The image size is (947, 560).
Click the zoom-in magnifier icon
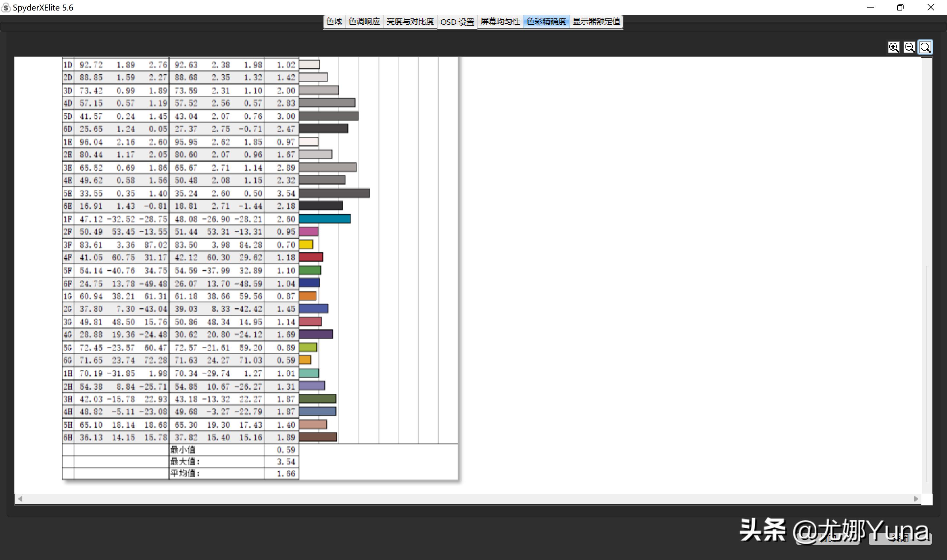pos(894,47)
